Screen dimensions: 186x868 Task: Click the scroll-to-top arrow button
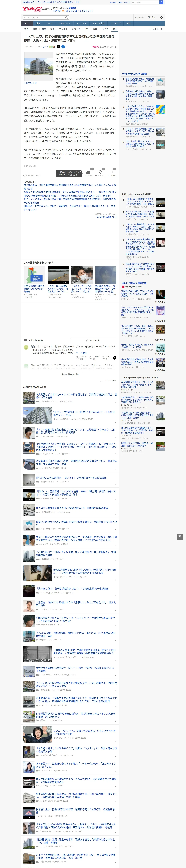(x=180, y=537)
